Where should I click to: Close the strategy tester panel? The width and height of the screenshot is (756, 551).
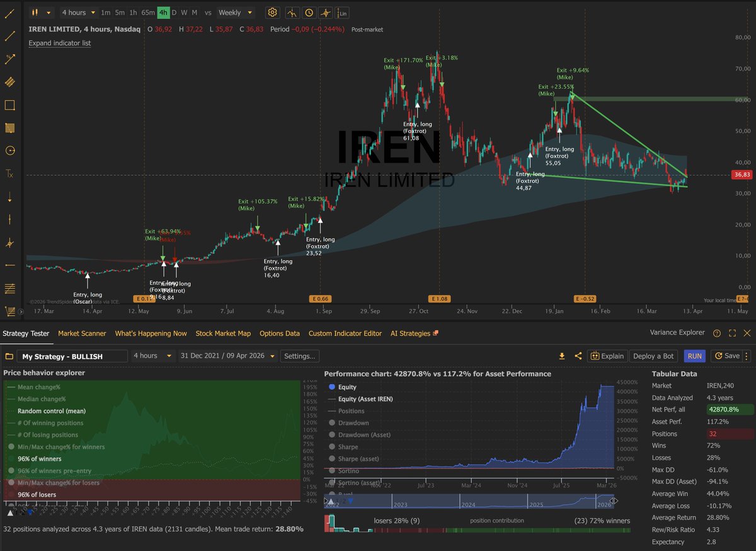pos(747,333)
